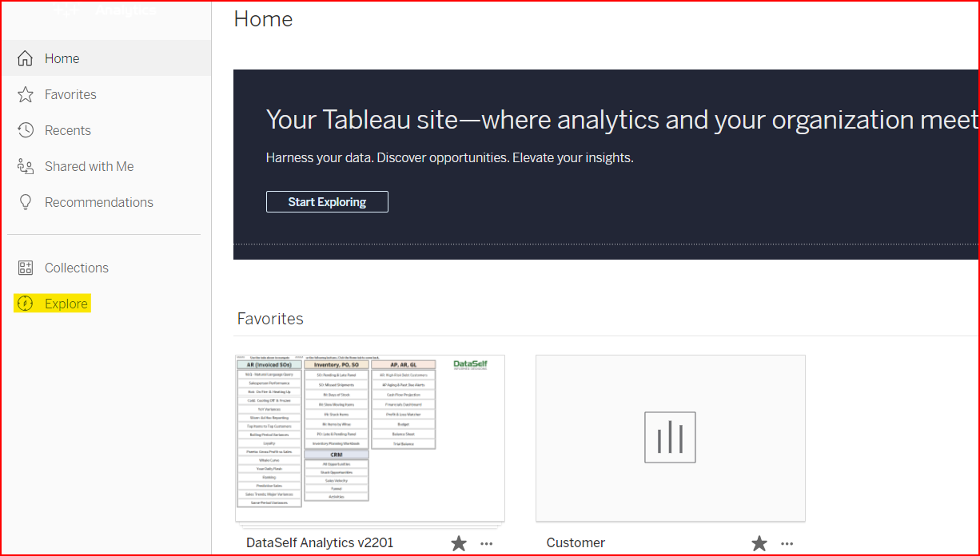Click AR (Invoiced SOs) header in thumbnail

[x=269, y=364]
